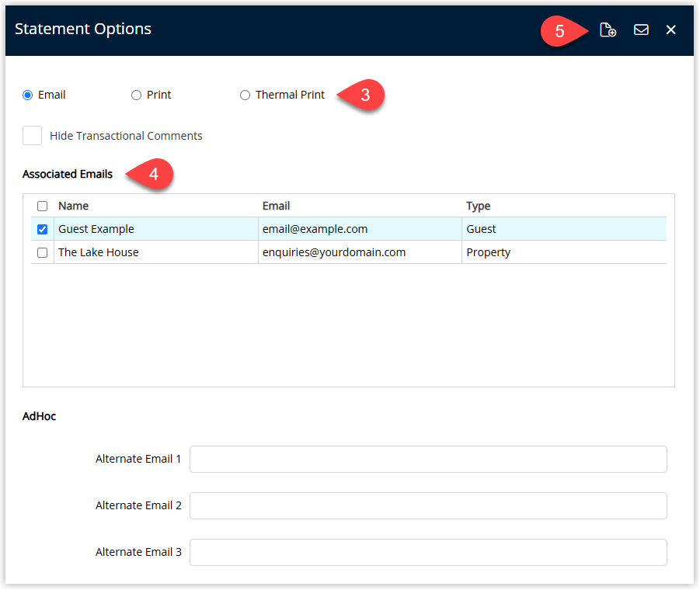Screen dimensions: 700x590
Task: Click the send email envelope icon
Action: [641, 29]
